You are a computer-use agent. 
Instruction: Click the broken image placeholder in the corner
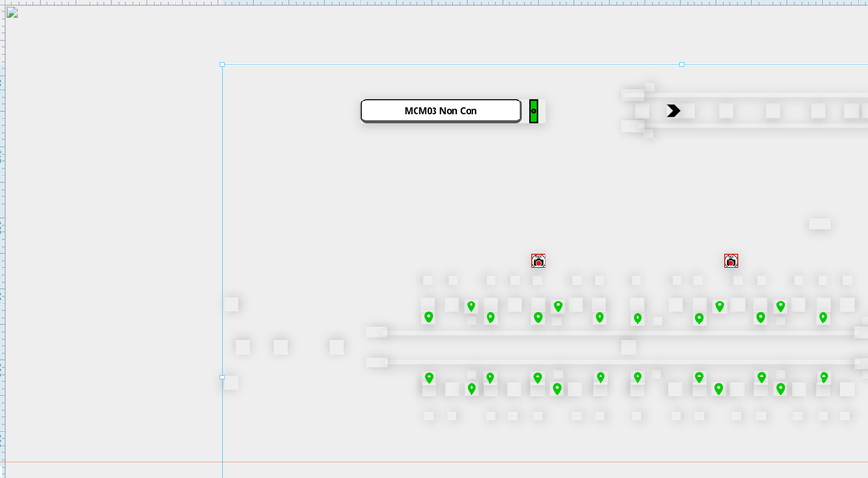(x=12, y=12)
